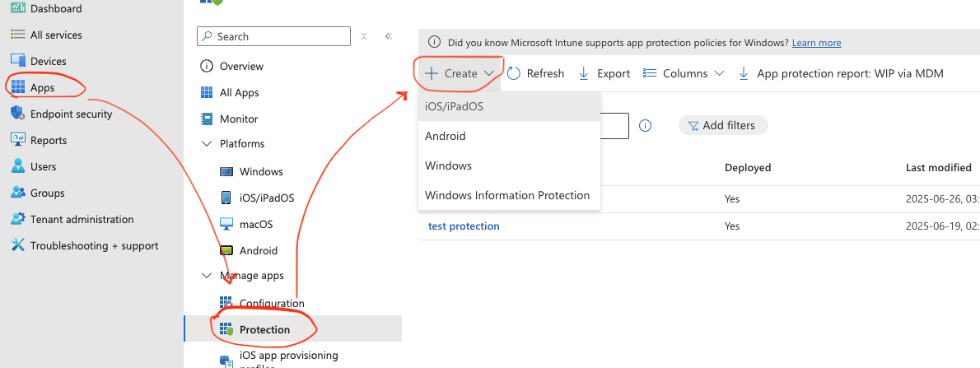Sort by the Deployed column header
Screen dimensions: 980x368
click(x=748, y=167)
